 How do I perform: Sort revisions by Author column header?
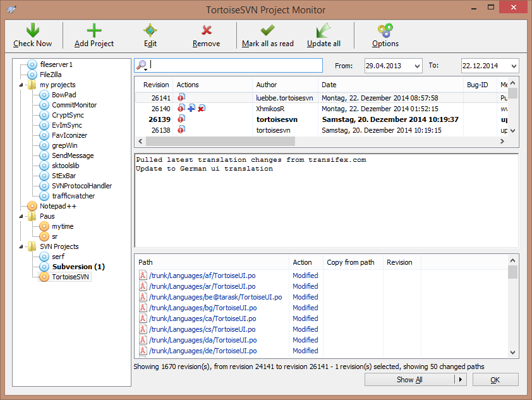[266, 85]
